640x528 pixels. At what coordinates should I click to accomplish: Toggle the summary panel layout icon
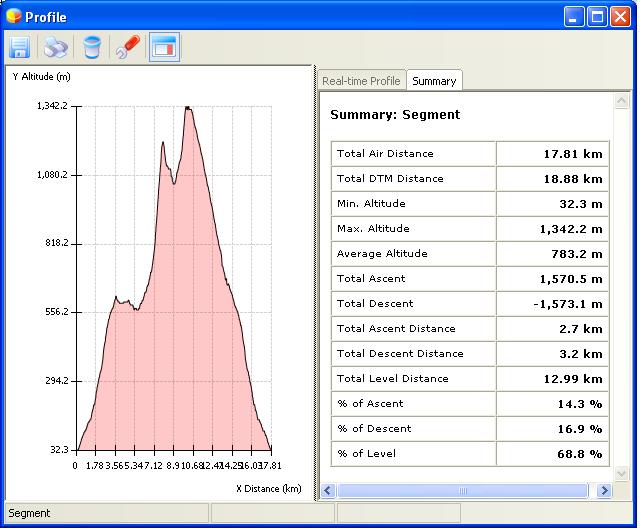164,47
